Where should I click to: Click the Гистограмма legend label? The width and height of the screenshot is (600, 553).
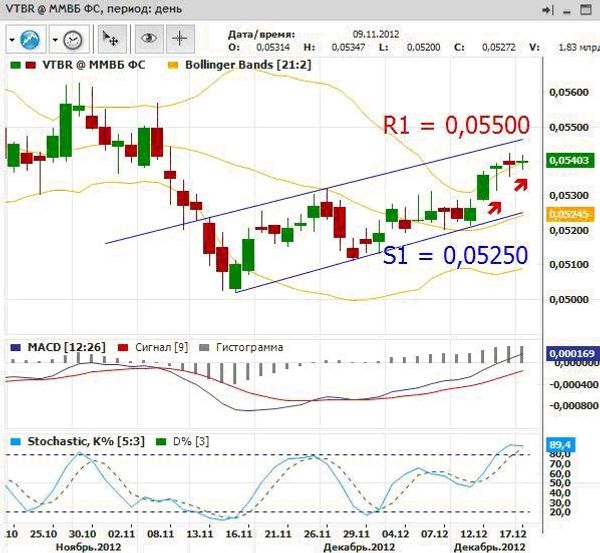[x=249, y=347]
